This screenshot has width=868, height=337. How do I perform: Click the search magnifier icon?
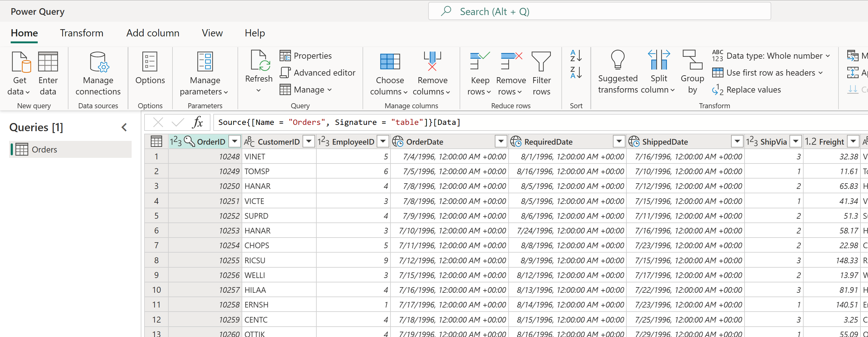[x=446, y=11]
